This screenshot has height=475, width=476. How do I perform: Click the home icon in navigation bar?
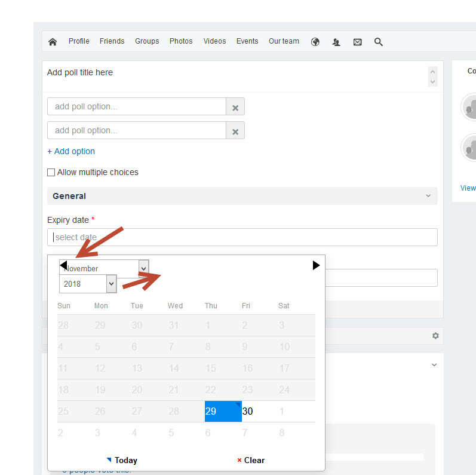point(53,42)
